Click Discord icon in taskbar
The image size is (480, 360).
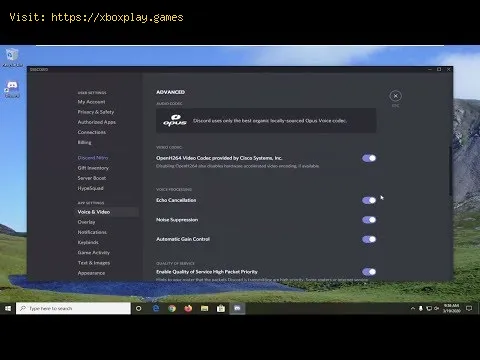[237, 309]
